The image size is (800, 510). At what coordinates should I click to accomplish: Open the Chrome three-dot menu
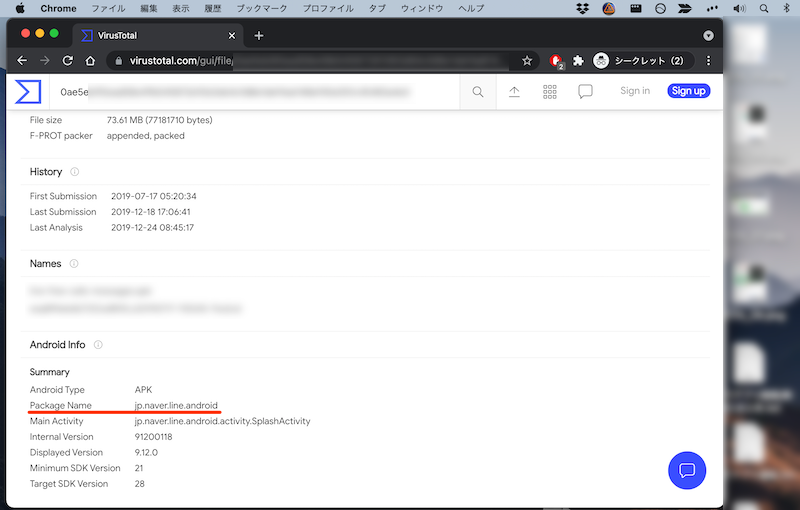[708, 61]
